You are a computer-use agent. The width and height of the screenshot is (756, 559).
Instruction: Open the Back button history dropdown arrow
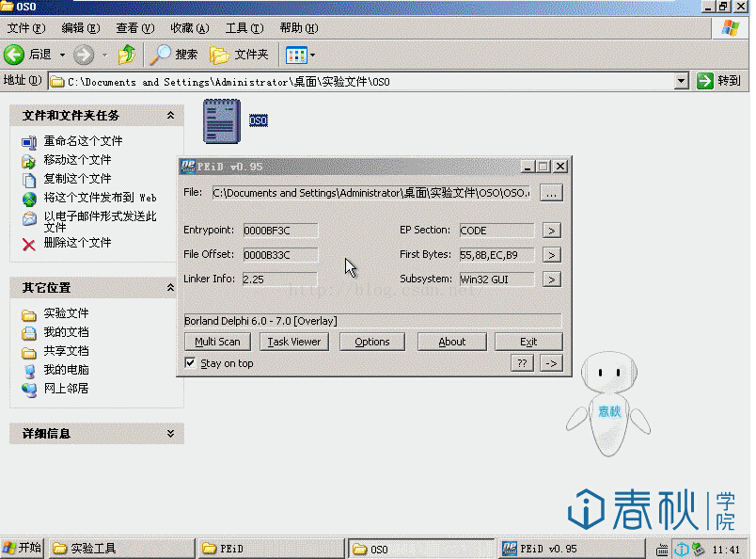click(63, 55)
